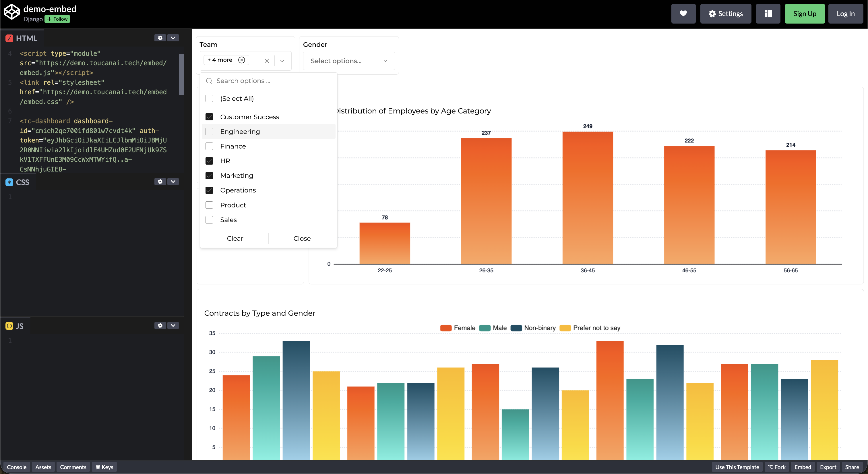The width and height of the screenshot is (868, 474).
Task: Click the Clear button in the Team filter
Action: pos(235,238)
